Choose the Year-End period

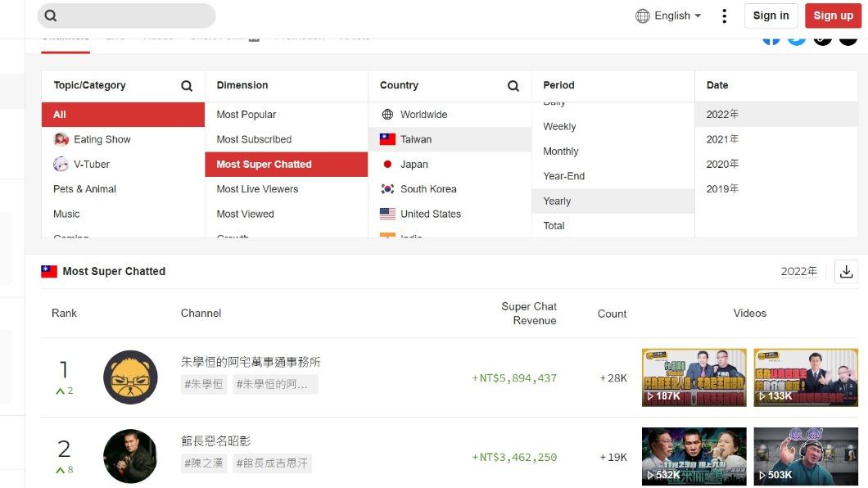point(613,177)
